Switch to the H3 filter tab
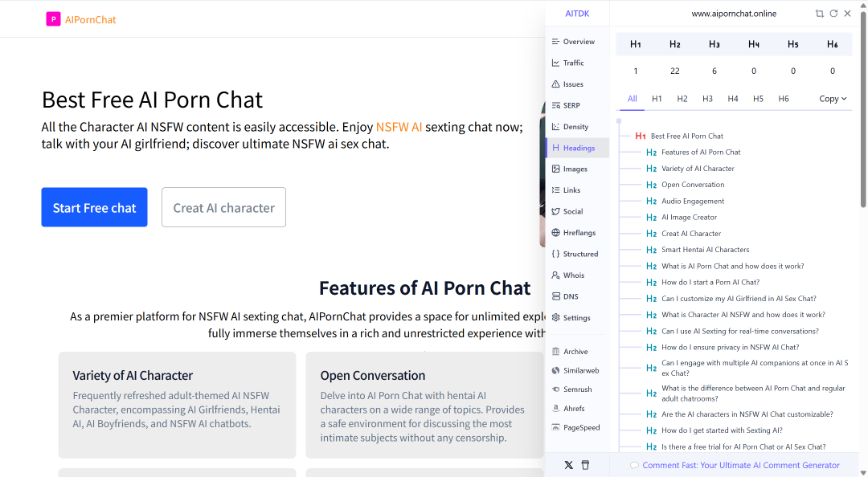Screen dimensions: 868x477 [707, 99]
